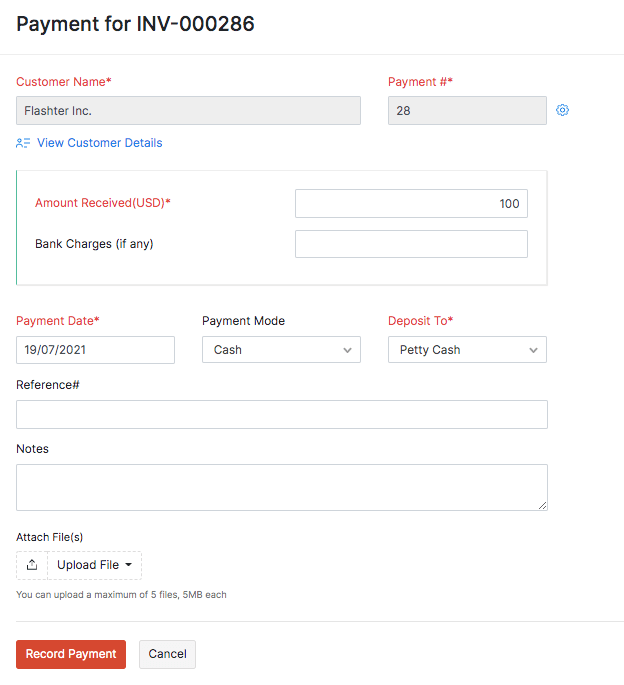624x685 pixels.
Task: Select the Payment Date field
Action: 95,350
